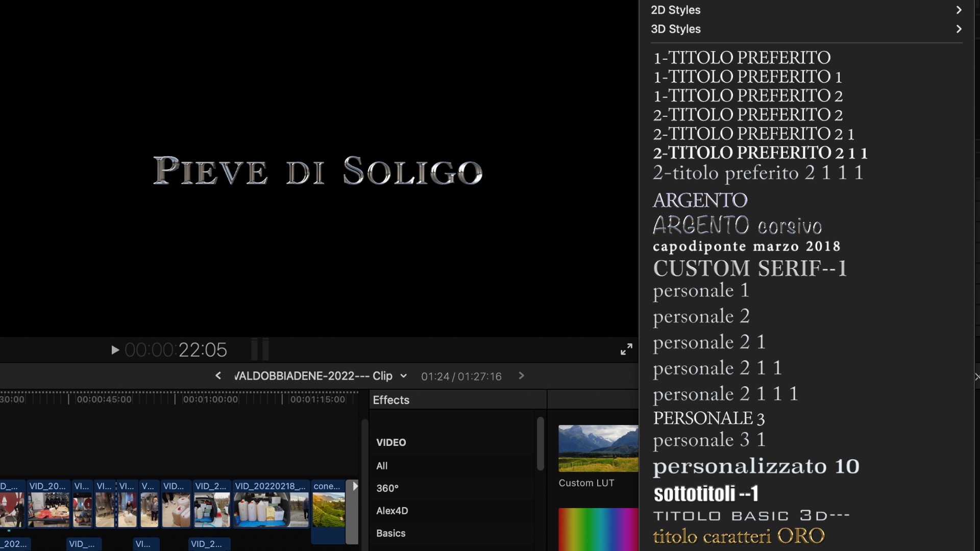980x551 pixels.
Task: Click the audio meter bars beside timecode
Action: tap(260, 349)
